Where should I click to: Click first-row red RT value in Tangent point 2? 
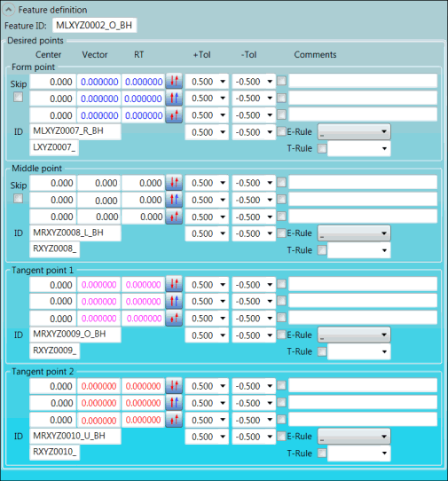tap(143, 386)
